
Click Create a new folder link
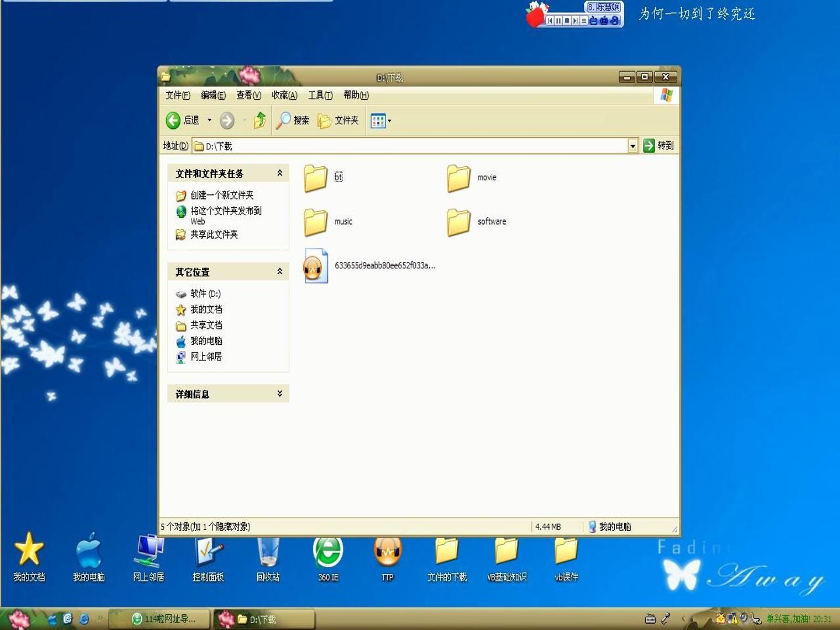[x=222, y=195]
